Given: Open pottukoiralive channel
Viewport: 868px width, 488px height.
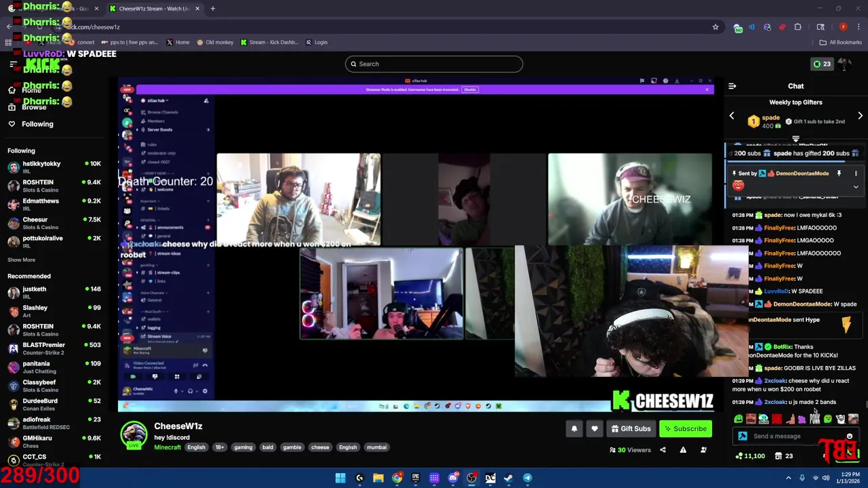Looking at the screenshot, I should point(54,241).
